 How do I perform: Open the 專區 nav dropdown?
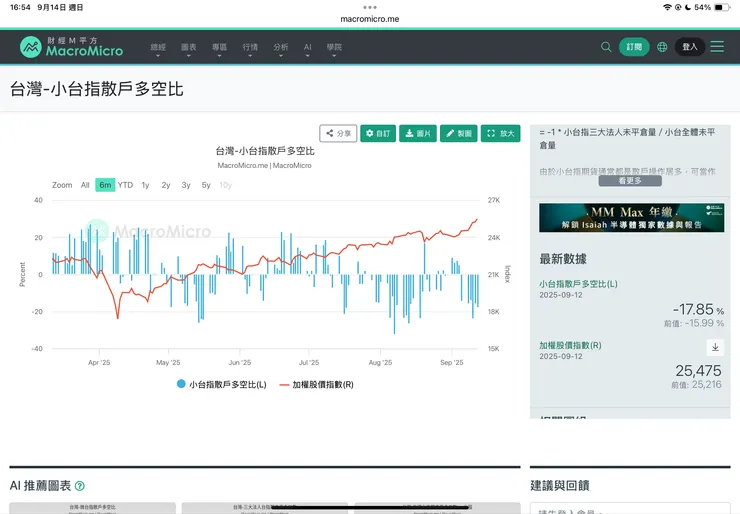tap(219, 49)
